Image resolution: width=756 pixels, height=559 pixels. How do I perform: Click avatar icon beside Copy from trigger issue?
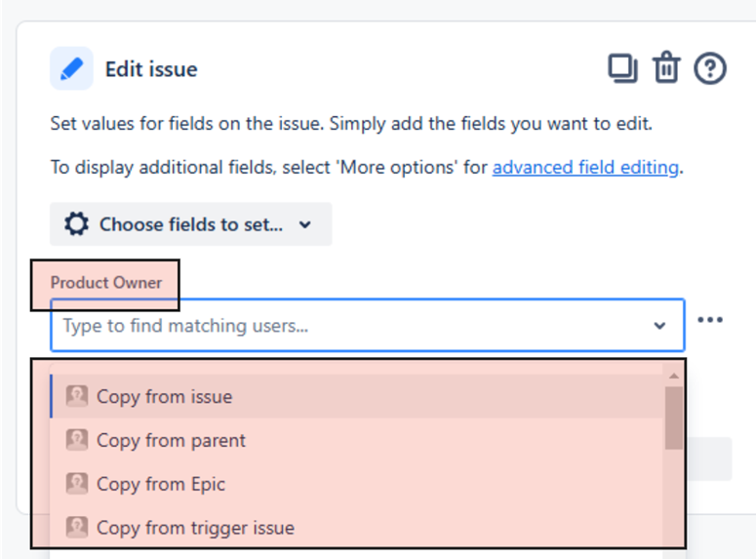[77, 527]
